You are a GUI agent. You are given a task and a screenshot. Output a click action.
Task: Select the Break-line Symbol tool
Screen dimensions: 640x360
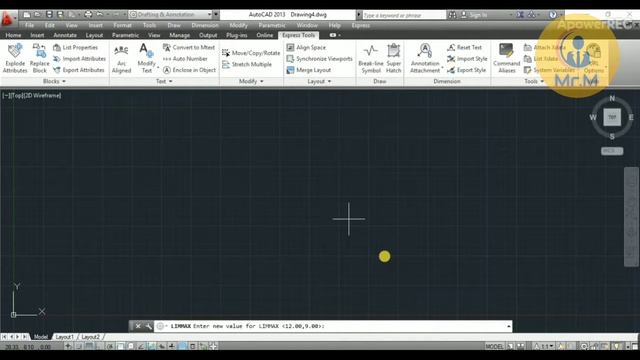[371, 58]
